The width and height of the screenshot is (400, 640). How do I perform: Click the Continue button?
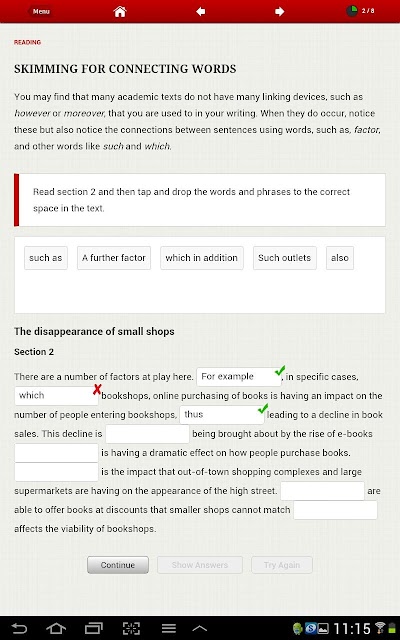click(x=118, y=565)
